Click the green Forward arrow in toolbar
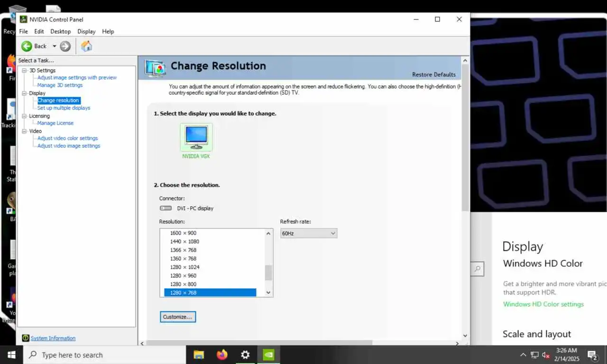The height and width of the screenshot is (364, 607). point(65,46)
